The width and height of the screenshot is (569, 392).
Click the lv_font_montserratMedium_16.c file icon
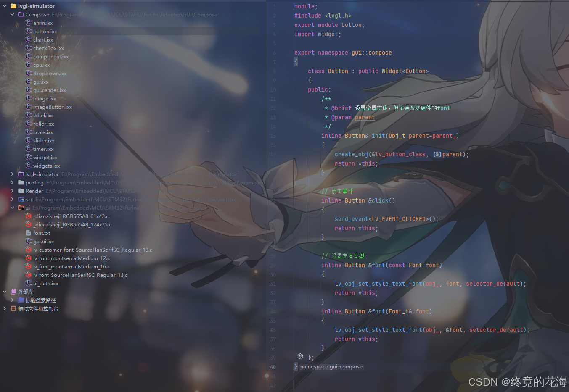pyautogui.click(x=29, y=266)
